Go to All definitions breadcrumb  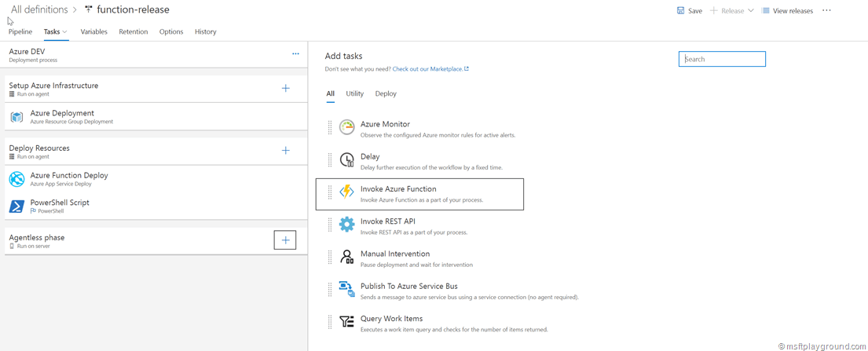coord(39,9)
